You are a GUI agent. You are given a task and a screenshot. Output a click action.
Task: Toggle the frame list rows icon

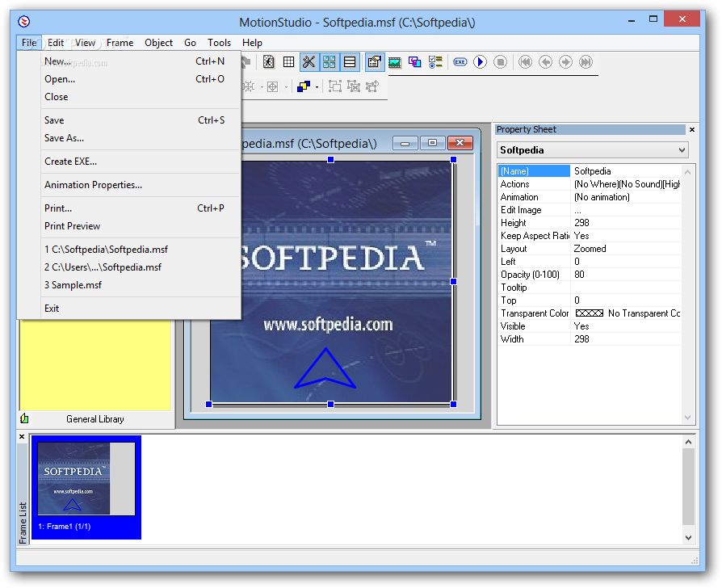tap(350, 61)
